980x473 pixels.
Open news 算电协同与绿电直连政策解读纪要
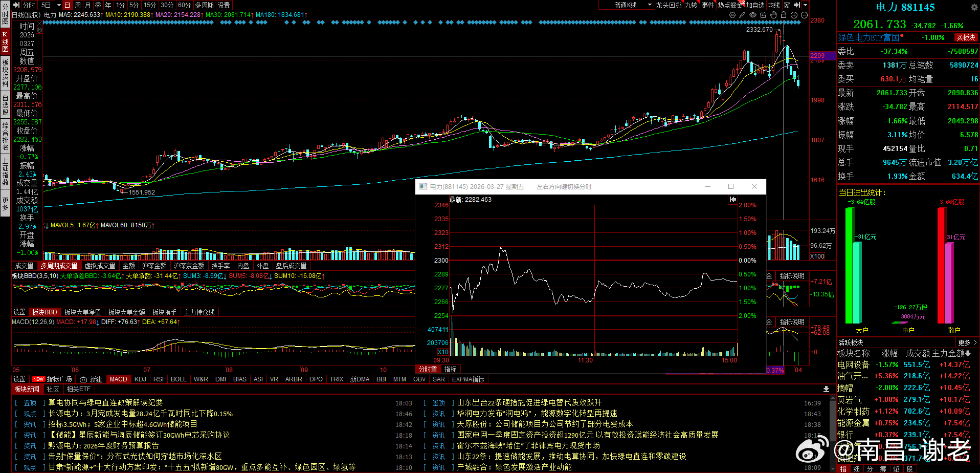pos(105,403)
